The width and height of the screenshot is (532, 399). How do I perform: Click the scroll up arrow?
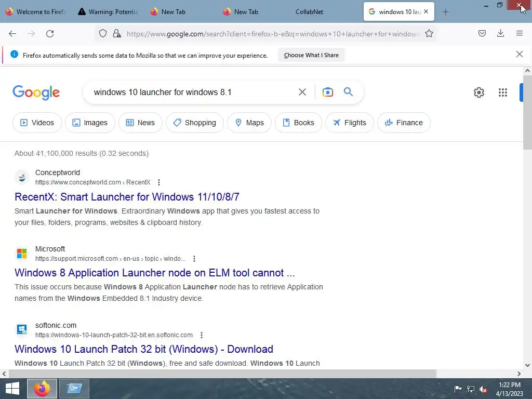(x=527, y=71)
